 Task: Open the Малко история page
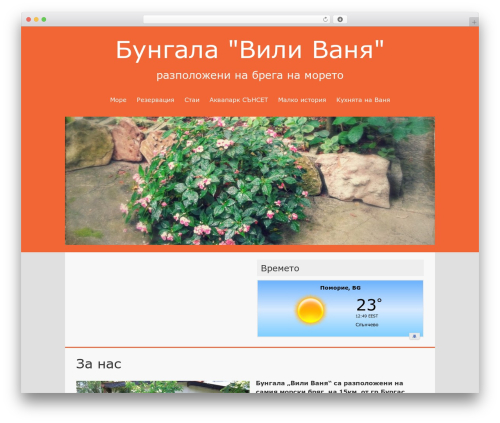pyautogui.click(x=302, y=100)
